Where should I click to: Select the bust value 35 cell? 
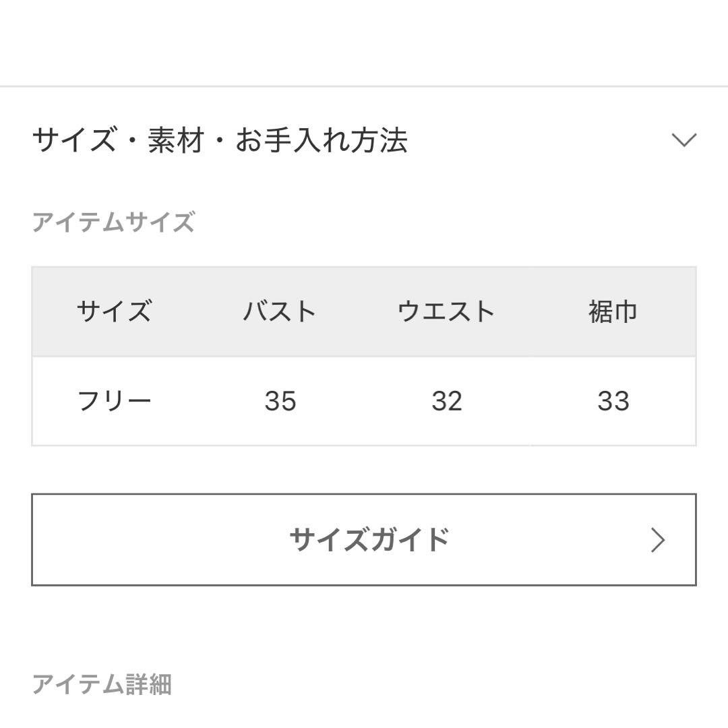(x=280, y=401)
